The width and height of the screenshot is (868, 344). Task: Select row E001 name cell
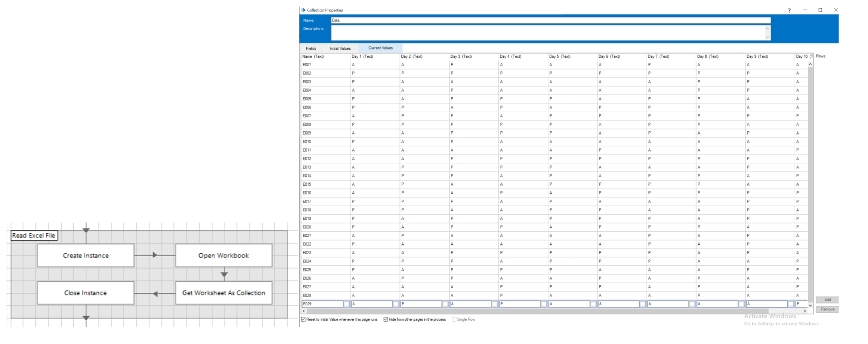click(x=325, y=65)
